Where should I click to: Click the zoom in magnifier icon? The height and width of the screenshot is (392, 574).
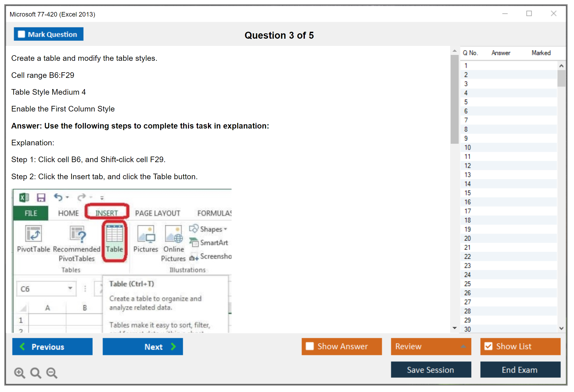click(19, 373)
